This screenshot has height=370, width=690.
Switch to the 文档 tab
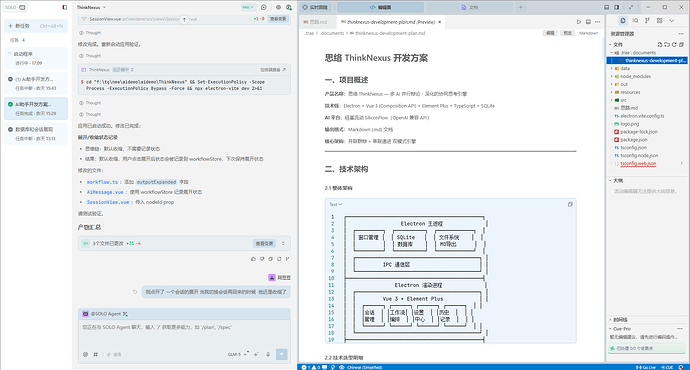470,7
